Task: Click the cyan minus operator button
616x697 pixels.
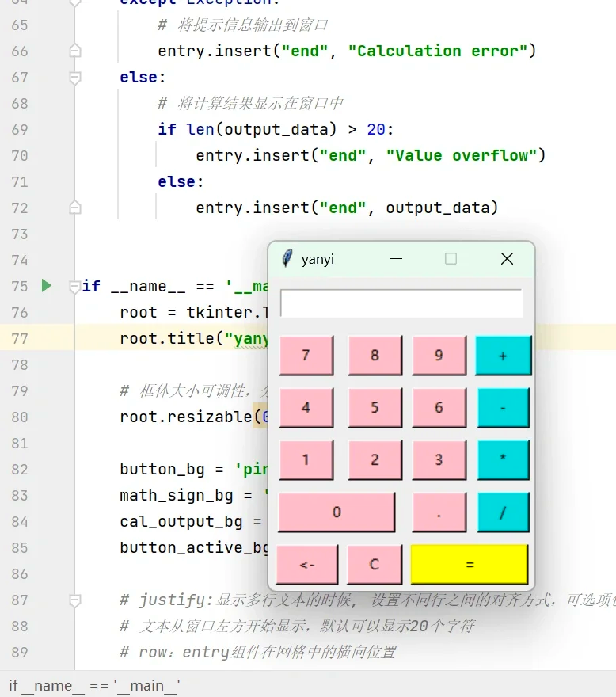Action: pos(503,408)
